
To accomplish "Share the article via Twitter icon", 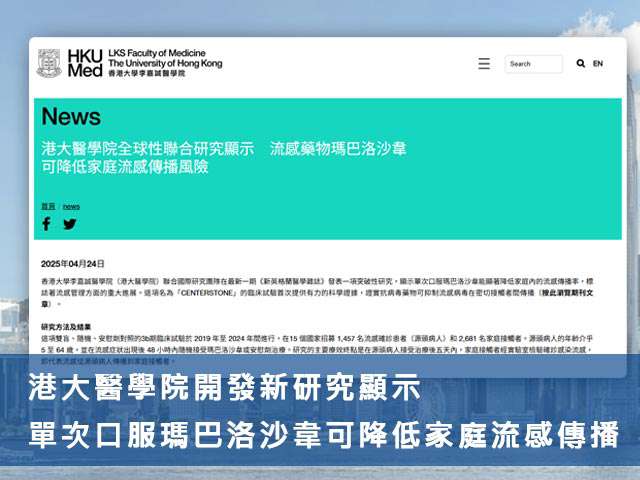I will click(x=70, y=224).
